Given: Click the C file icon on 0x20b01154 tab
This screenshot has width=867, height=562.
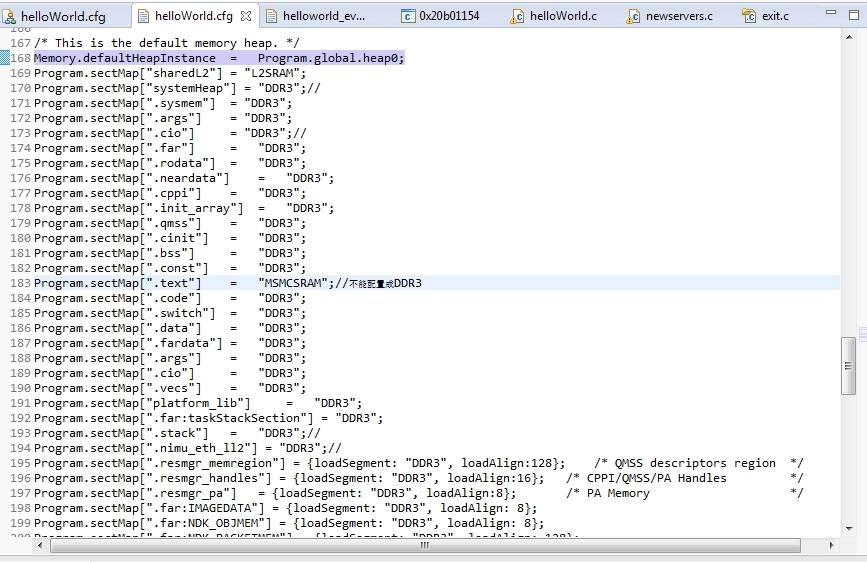Looking at the screenshot, I should [x=408, y=17].
